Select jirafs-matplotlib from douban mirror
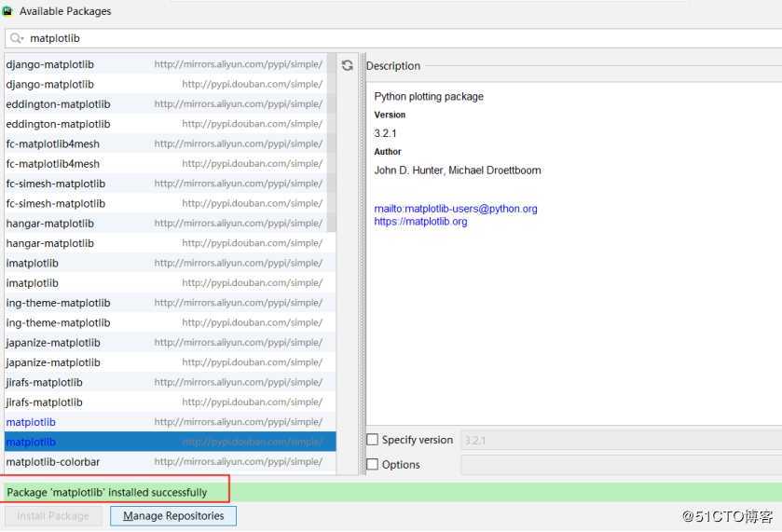 point(170,402)
